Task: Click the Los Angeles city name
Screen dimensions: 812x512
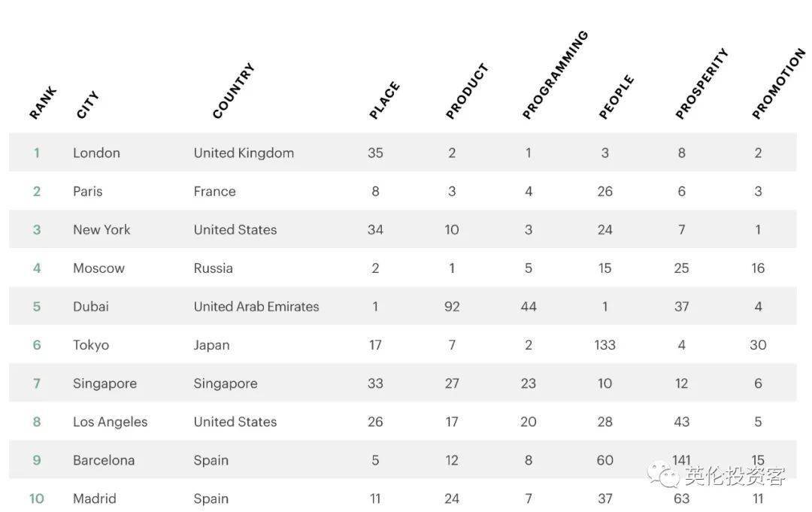Action: [111, 422]
